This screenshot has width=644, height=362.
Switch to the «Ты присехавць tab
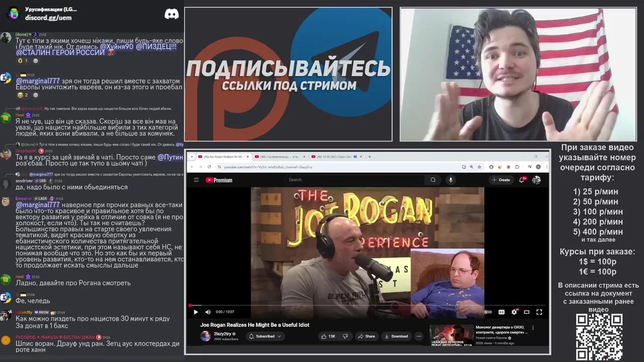click(279, 156)
